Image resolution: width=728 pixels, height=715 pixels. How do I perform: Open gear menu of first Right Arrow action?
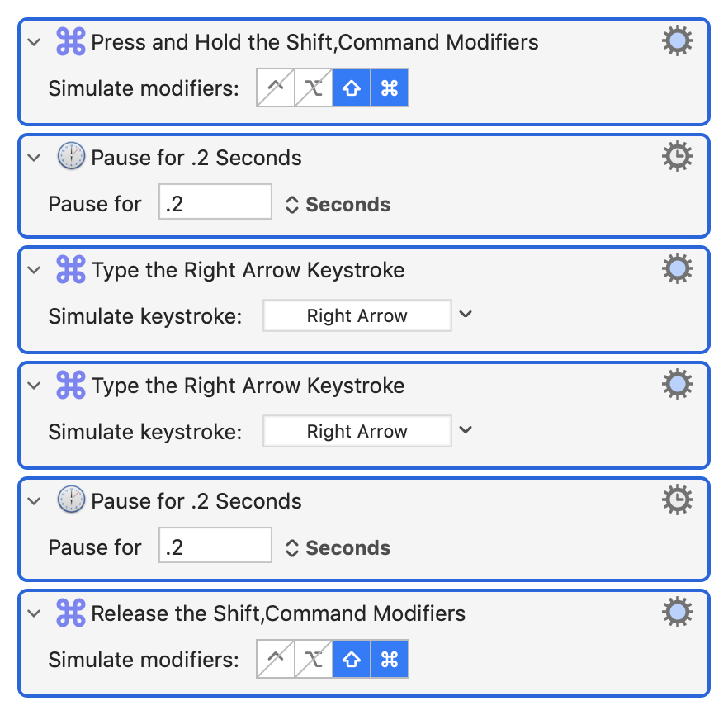678,269
